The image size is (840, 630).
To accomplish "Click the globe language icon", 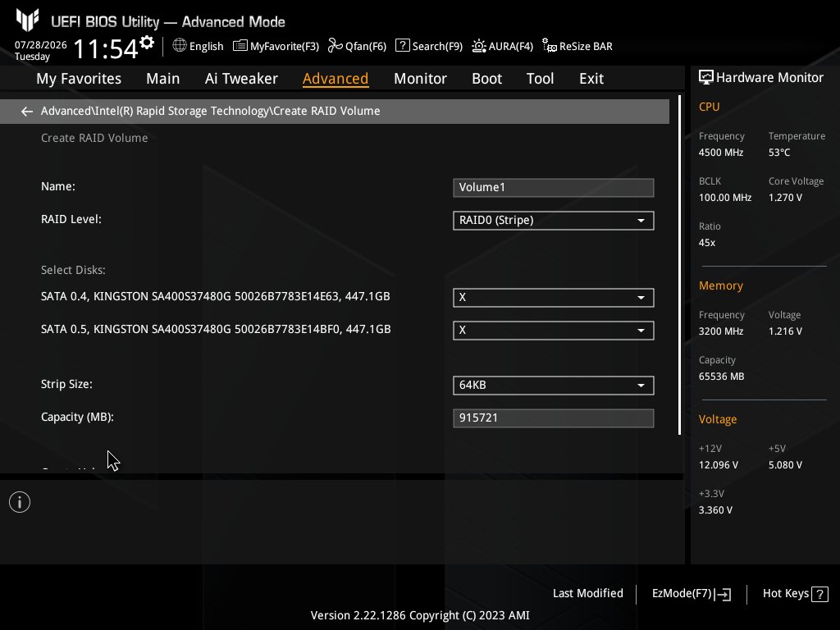I will pos(180,46).
